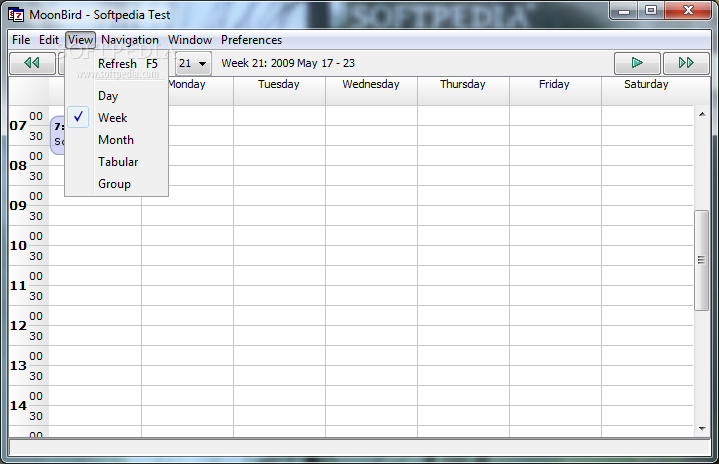Click the 08 hour label
The image size is (719, 464).
click(18, 166)
